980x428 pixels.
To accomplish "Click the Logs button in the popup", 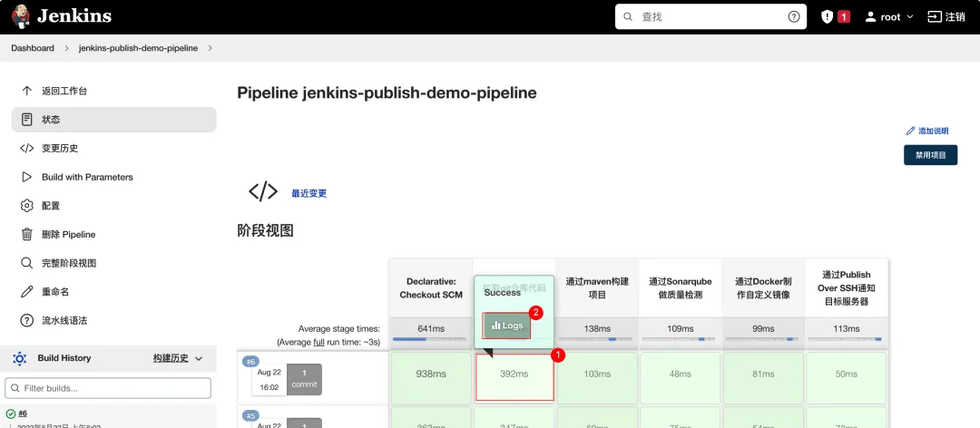I will pos(507,326).
